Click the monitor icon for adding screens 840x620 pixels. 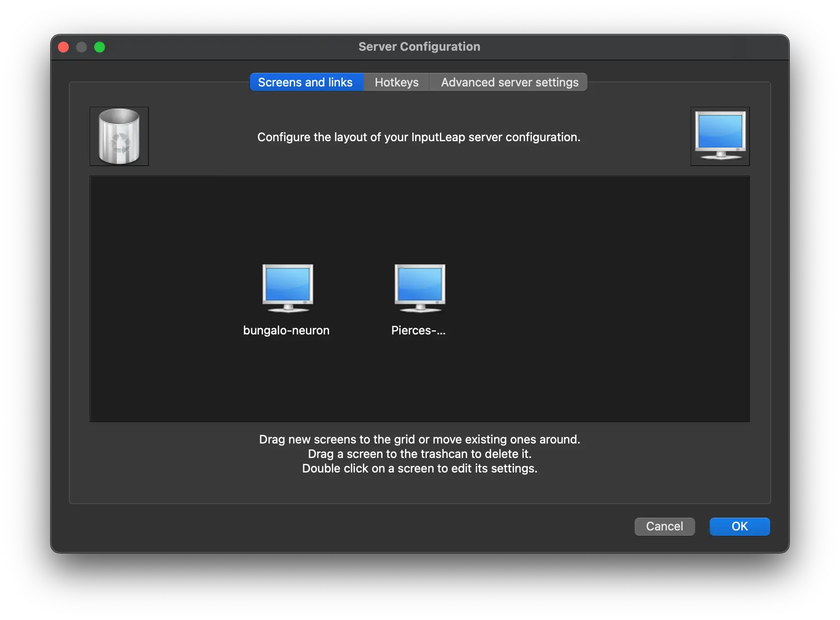coord(720,136)
